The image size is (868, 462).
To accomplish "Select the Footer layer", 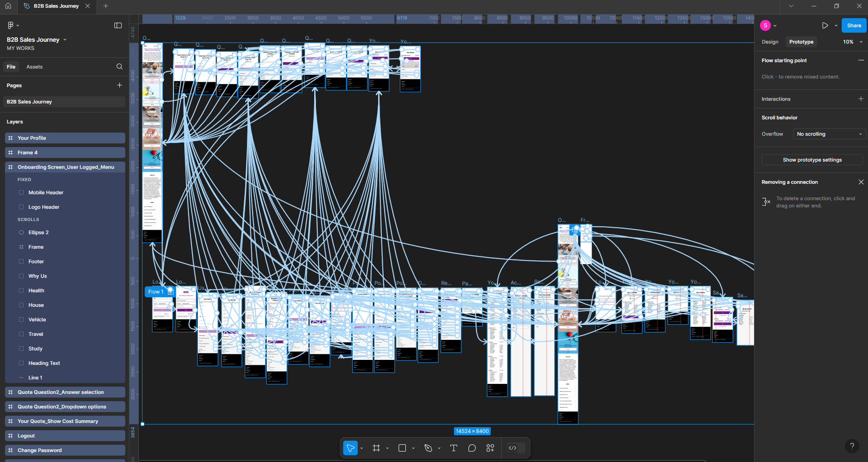I will pyautogui.click(x=36, y=261).
